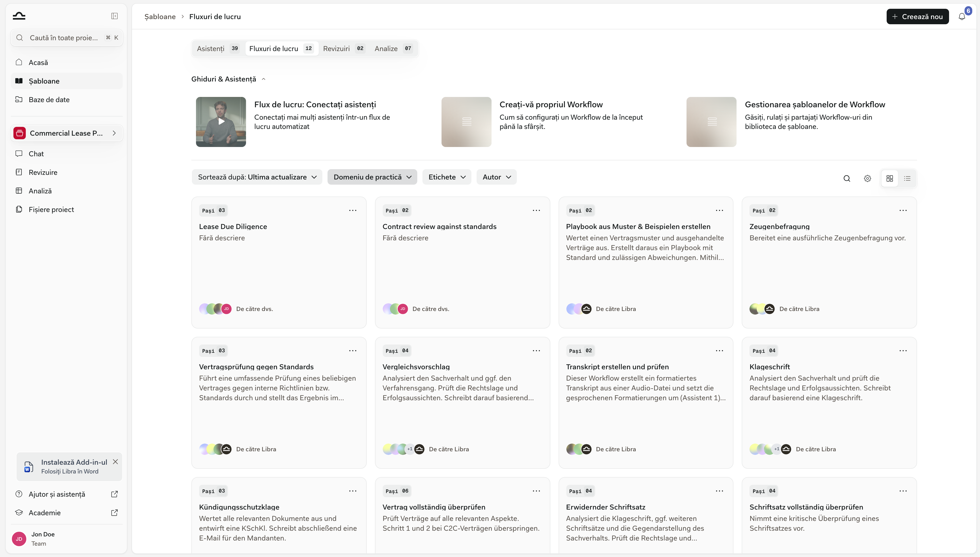The width and height of the screenshot is (980, 557).
Task: Open Baze de date in the sidebar
Action: pos(67,100)
